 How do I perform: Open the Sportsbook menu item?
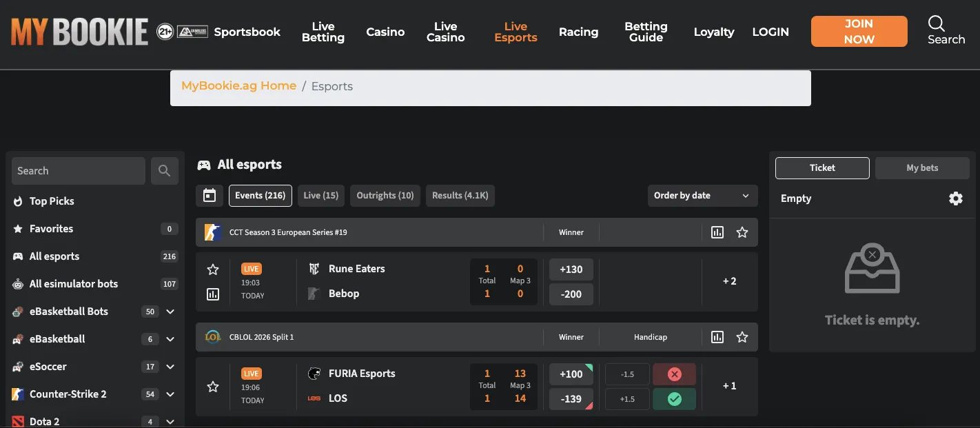(x=247, y=32)
